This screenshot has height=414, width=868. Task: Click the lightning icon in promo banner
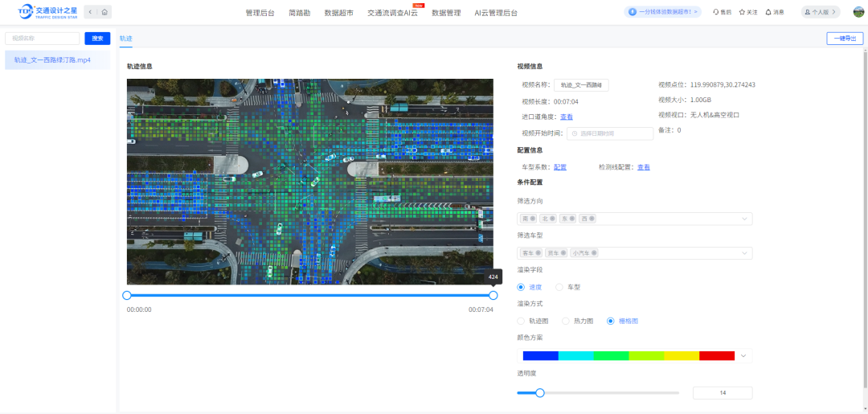633,11
